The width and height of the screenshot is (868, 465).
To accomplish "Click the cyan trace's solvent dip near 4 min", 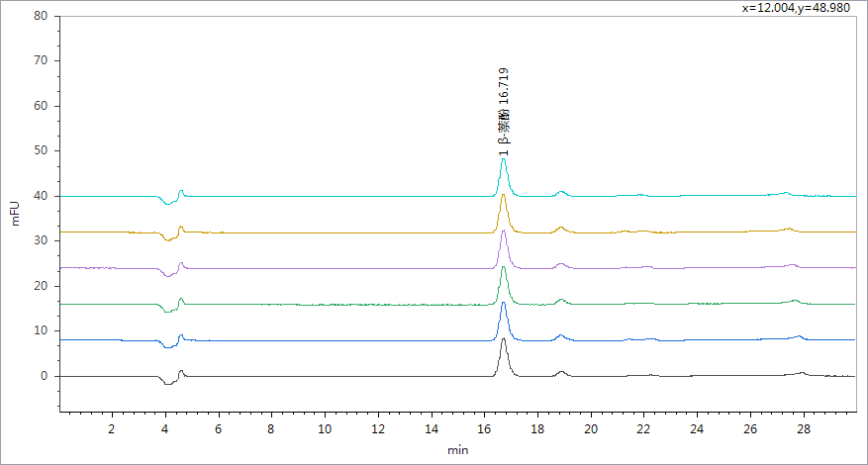I will [167, 203].
